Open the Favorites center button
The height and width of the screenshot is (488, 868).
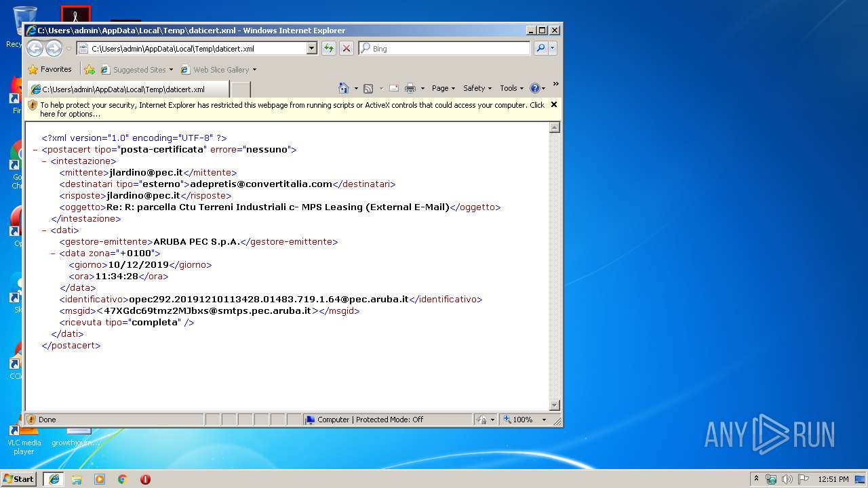click(50, 69)
